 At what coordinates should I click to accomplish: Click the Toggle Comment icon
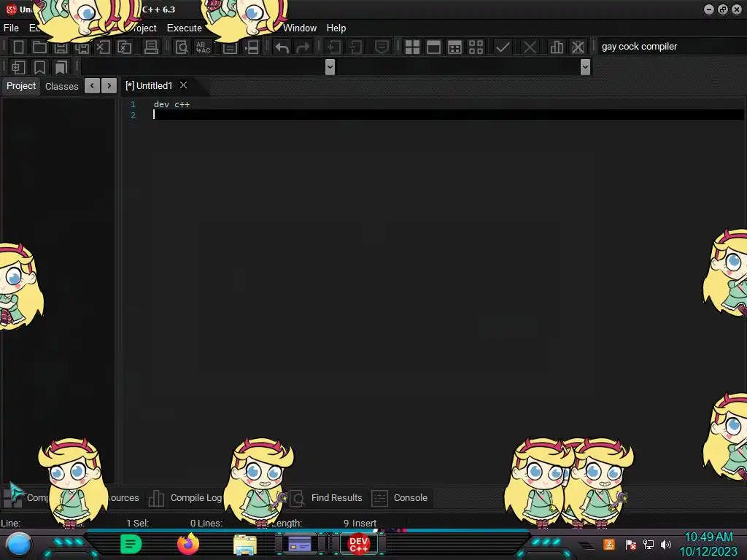tap(382, 47)
